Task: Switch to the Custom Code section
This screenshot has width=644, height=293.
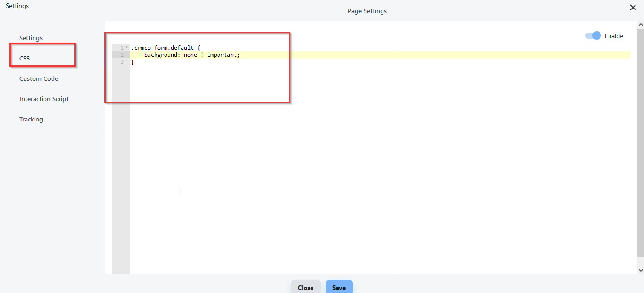Action: tap(39, 78)
